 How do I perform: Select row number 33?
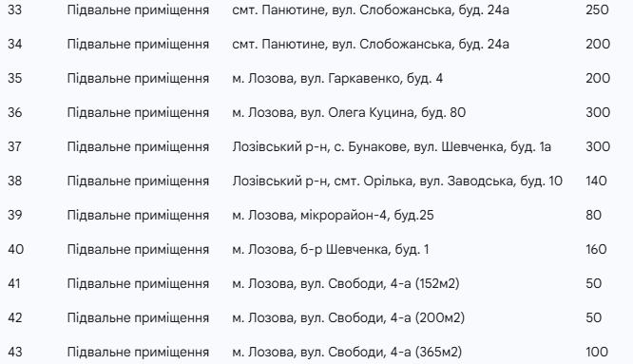(14, 10)
